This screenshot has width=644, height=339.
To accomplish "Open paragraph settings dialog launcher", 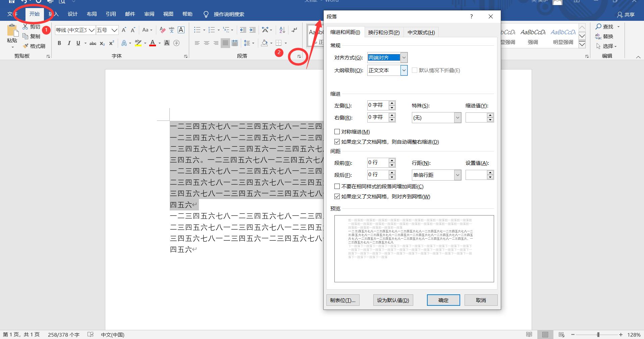I will (299, 56).
